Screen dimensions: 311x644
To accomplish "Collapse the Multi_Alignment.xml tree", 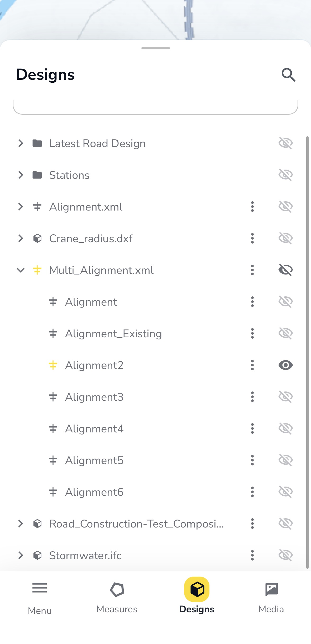I will 21,270.
